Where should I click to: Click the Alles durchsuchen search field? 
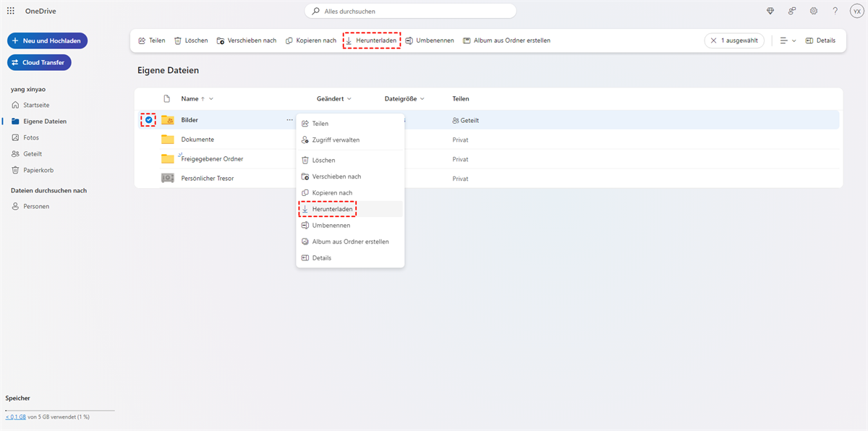(x=410, y=11)
